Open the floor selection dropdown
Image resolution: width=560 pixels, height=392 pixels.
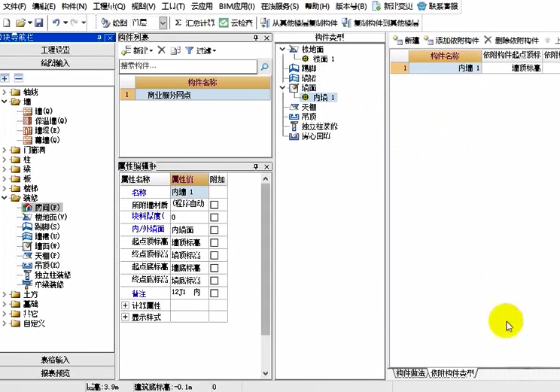tap(148, 23)
